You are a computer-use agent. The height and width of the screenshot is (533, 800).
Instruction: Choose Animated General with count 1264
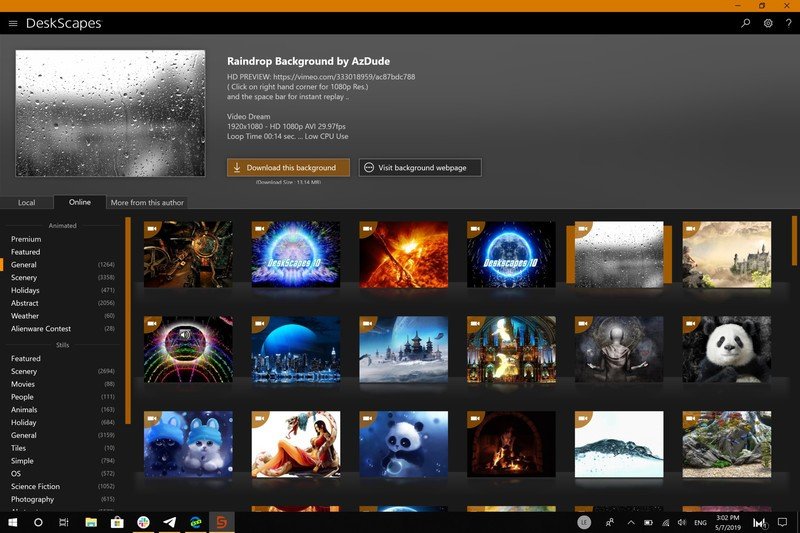[62, 265]
